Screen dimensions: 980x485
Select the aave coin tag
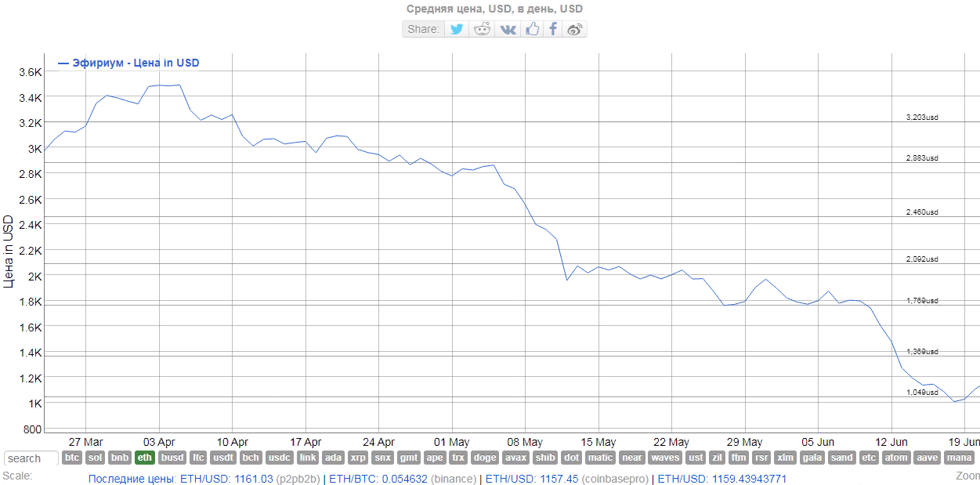926,458
